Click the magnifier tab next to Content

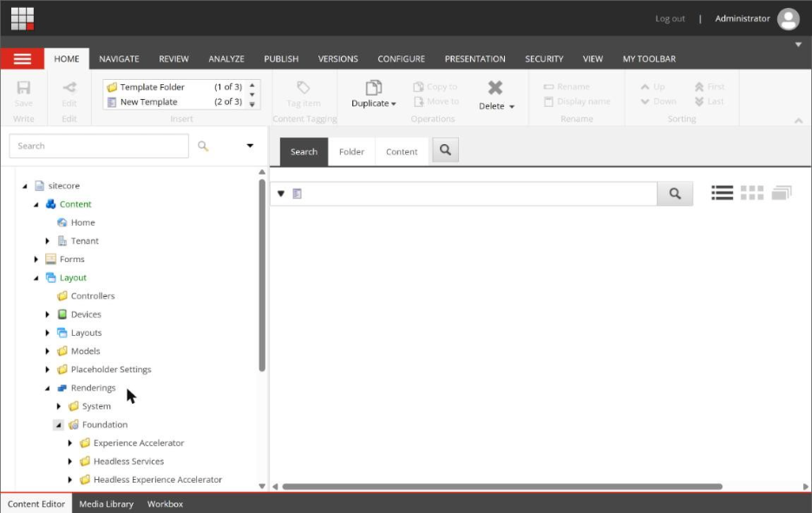pos(445,150)
